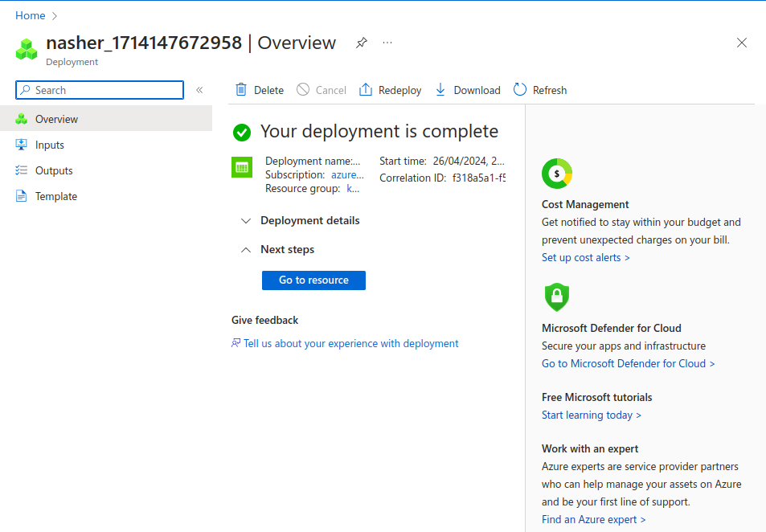Click the Cost Management dollar icon
The width and height of the screenshot is (766, 532).
(556, 173)
